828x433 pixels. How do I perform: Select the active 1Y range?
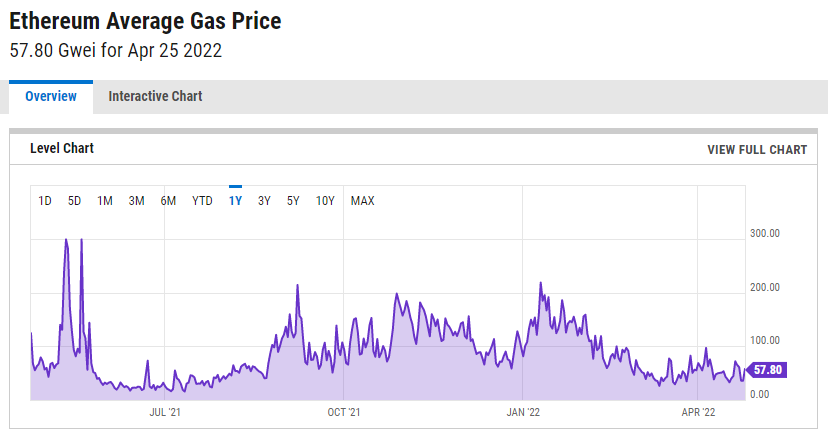tap(236, 201)
